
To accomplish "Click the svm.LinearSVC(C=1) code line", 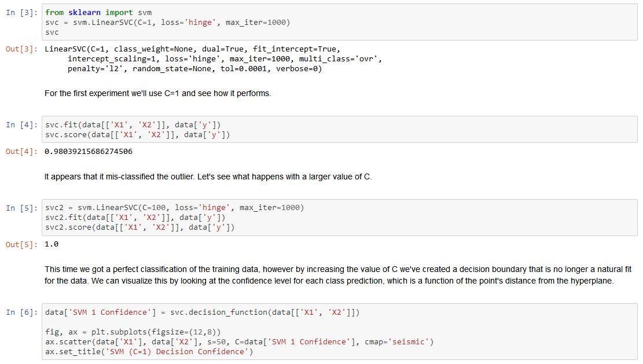I will (x=167, y=23).
